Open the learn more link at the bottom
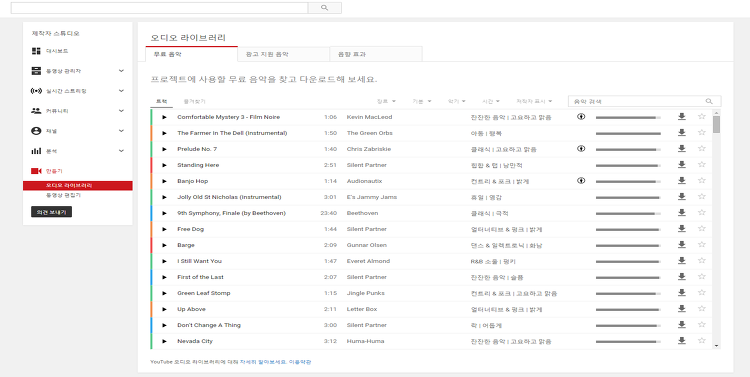 [263, 362]
